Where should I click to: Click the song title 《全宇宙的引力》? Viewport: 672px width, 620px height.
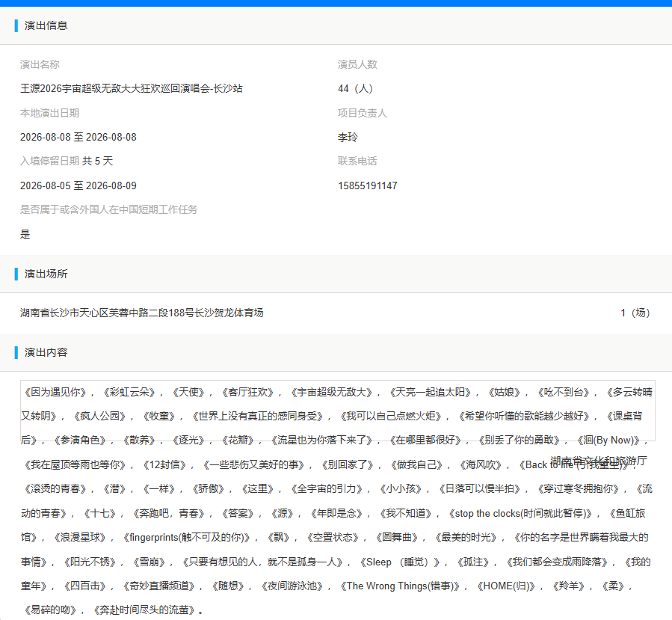coord(327,489)
